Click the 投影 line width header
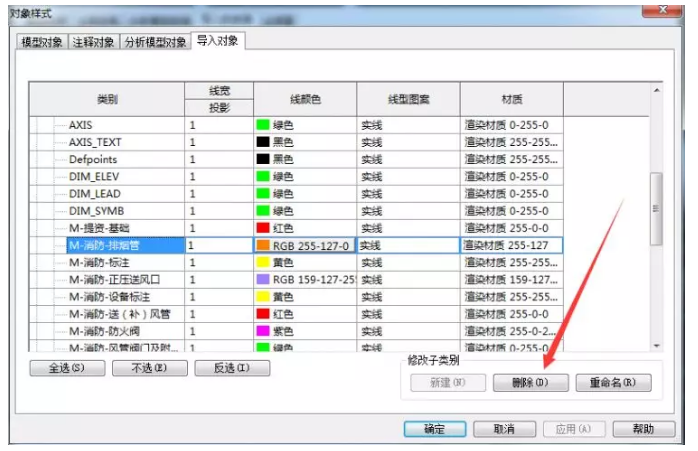 [219, 108]
